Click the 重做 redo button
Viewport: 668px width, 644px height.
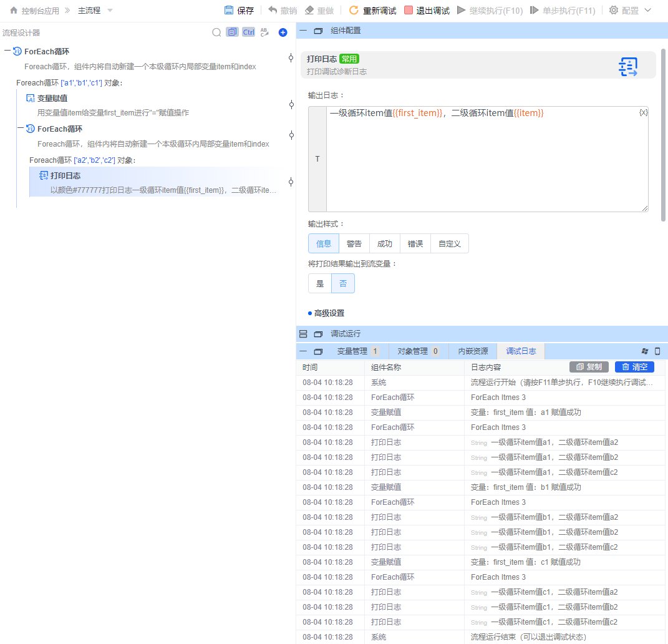(319, 10)
